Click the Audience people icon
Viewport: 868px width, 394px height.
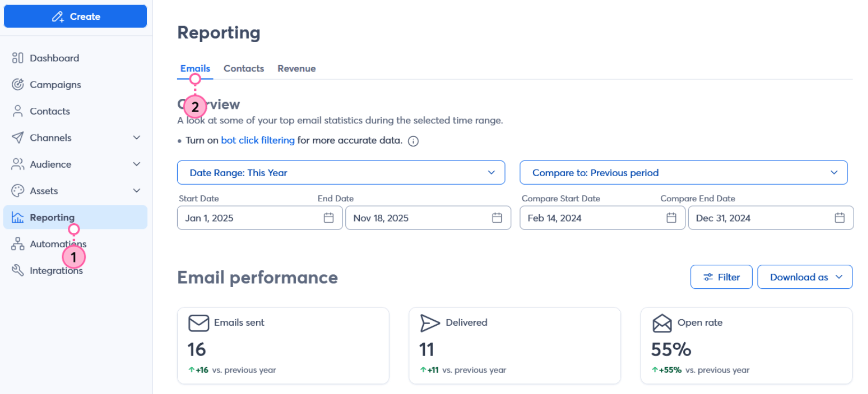(18, 164)
